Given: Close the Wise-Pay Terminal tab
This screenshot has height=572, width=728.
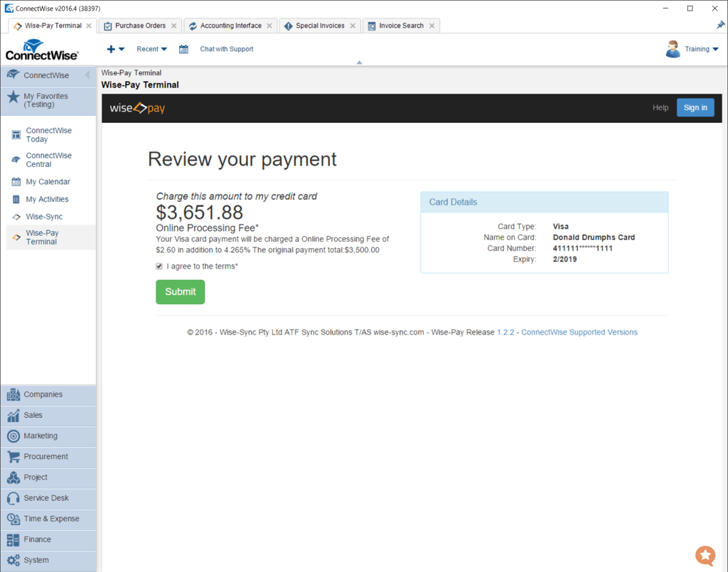Looking at the screenshot, I should [89, 26].
